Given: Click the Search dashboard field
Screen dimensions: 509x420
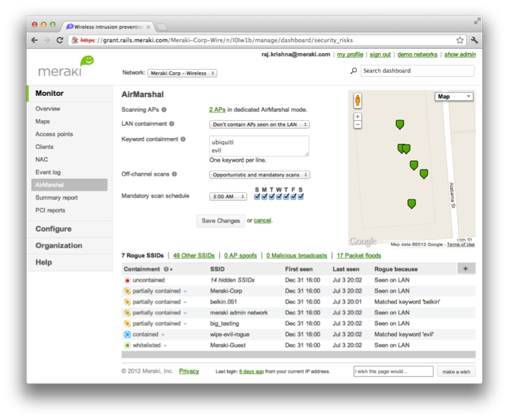Looking at the screenshot, I should [417, 71].
